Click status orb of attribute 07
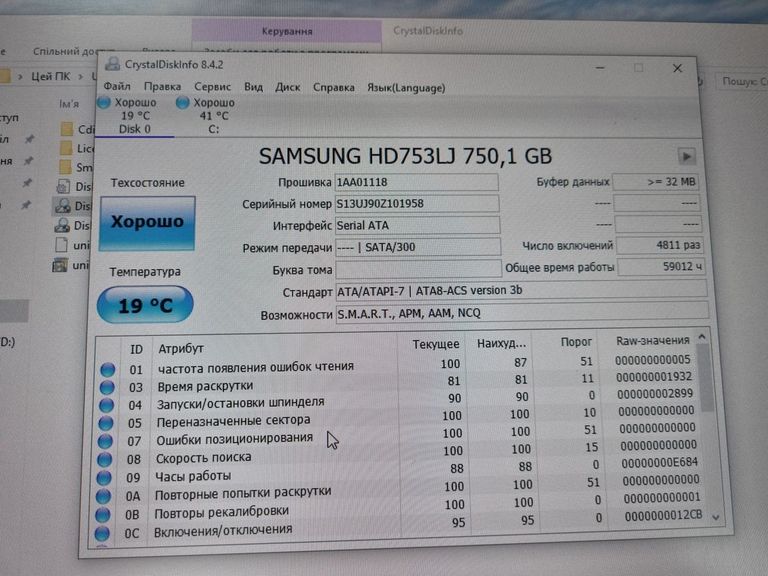The width and height of the screenshot is (768, 576). pyautogui.click(x=105, y=441)
